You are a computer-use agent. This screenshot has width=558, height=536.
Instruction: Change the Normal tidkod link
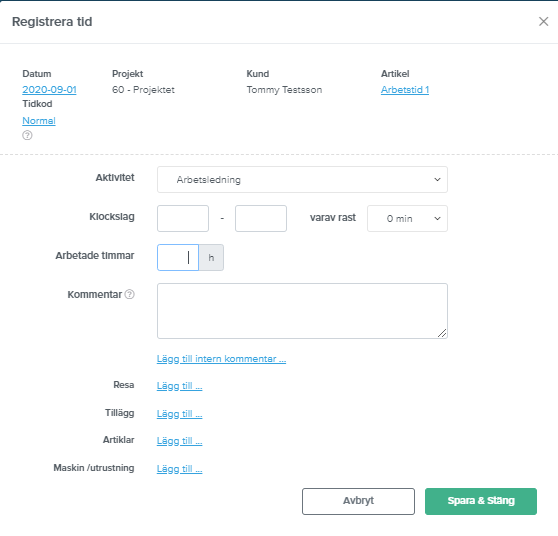point(39,121)
